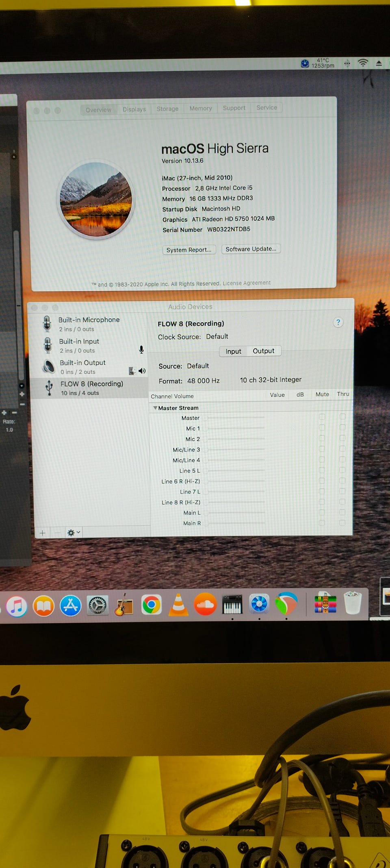Select Built-in Output in device list
390x868 pixels.
(89, 367)
